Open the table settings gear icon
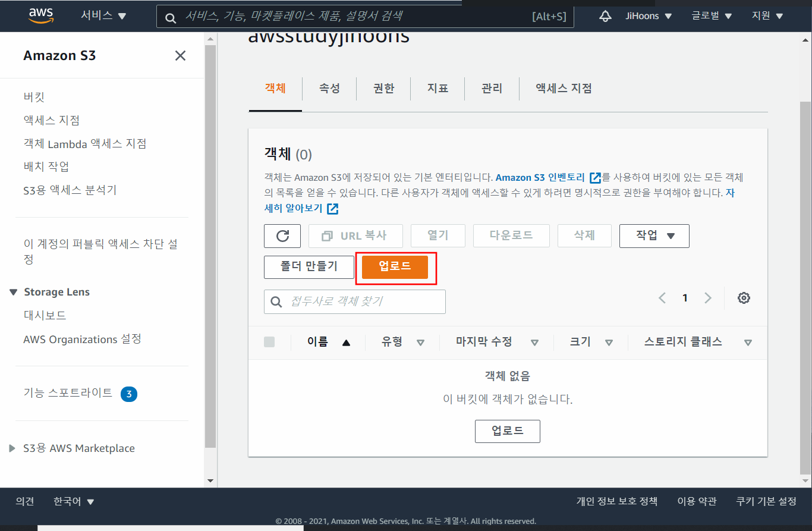 [744, 298]
